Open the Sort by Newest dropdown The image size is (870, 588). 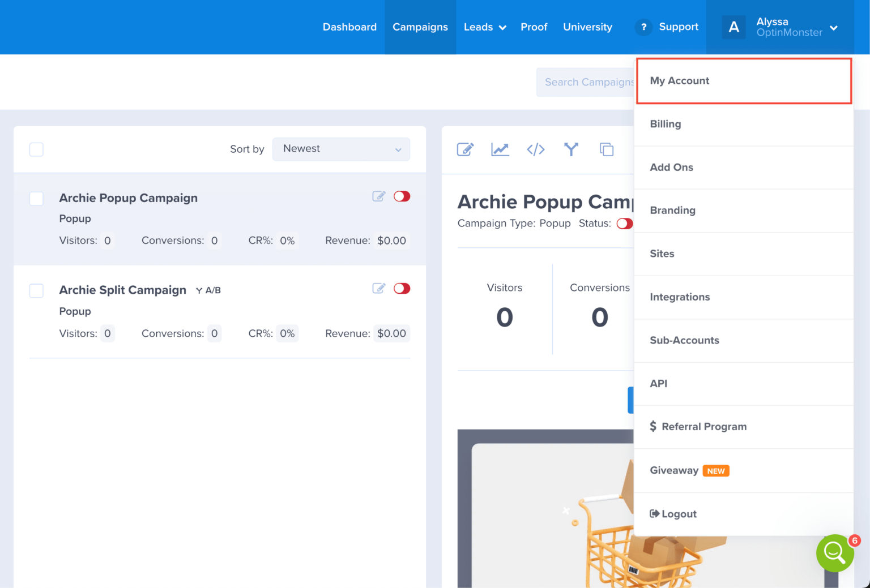tap(341, 149)
